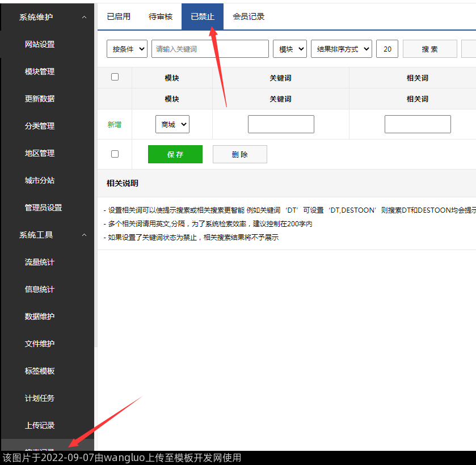
Task: Switch to the 已启用 tab
Action: click(119, 16)
